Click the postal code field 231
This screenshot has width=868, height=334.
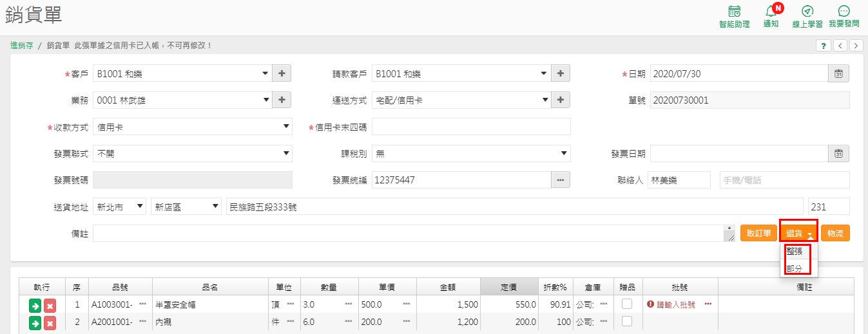click(829, 207)
